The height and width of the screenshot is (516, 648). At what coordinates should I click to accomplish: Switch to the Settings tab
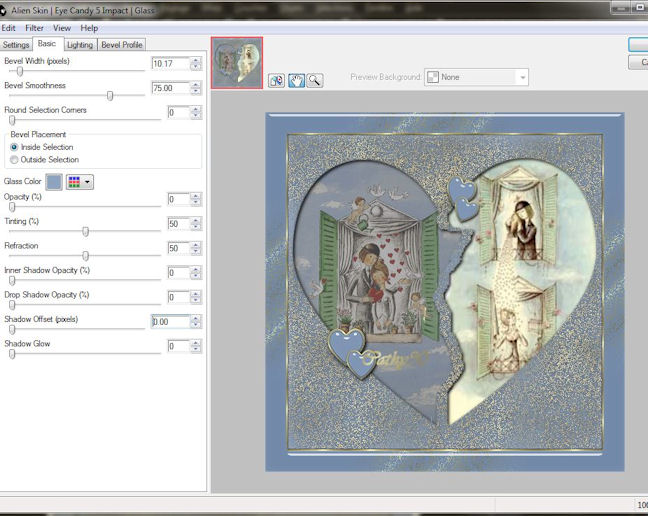(x=16, y=45)
